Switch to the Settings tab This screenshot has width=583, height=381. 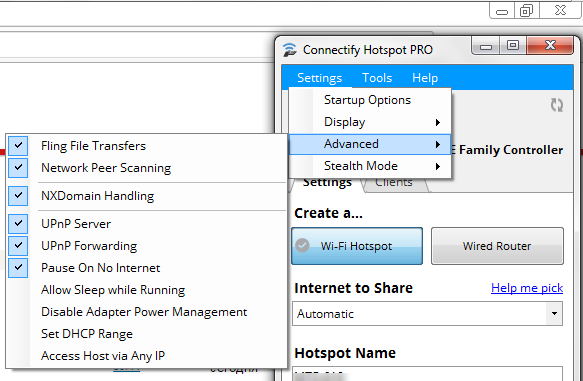click(x=327, y=184)
